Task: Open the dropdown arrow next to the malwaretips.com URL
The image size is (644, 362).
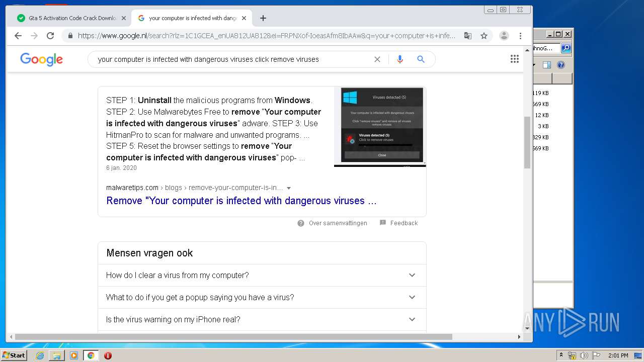Action: point(289,188)
